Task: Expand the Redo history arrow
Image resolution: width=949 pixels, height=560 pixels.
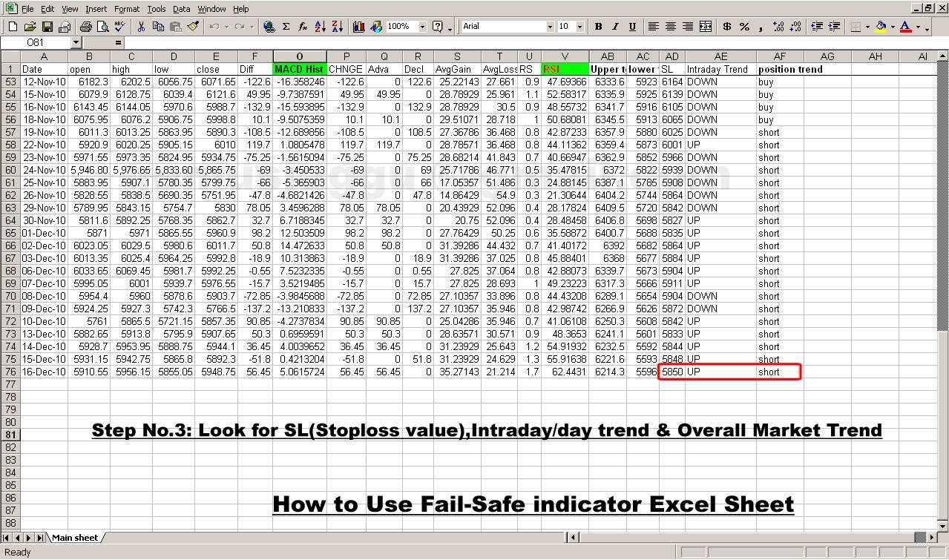Action: point(252,27)
